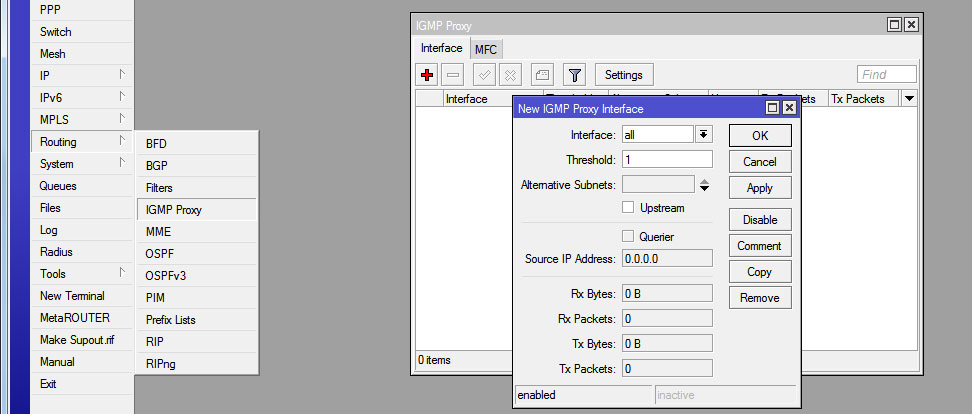Switch to the MFC tab
The image size is (972, 414).
[x=486, y=49]
